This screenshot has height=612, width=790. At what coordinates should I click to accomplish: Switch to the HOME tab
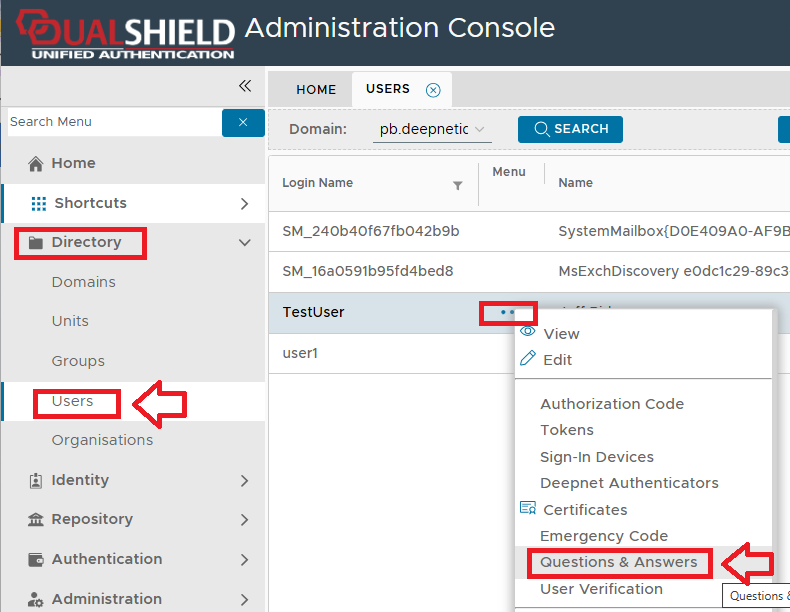pos(316,90)
